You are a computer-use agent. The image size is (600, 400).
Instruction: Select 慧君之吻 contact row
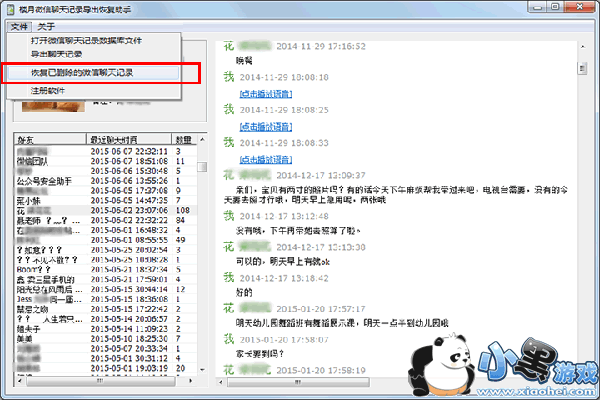tap(106, 309)
